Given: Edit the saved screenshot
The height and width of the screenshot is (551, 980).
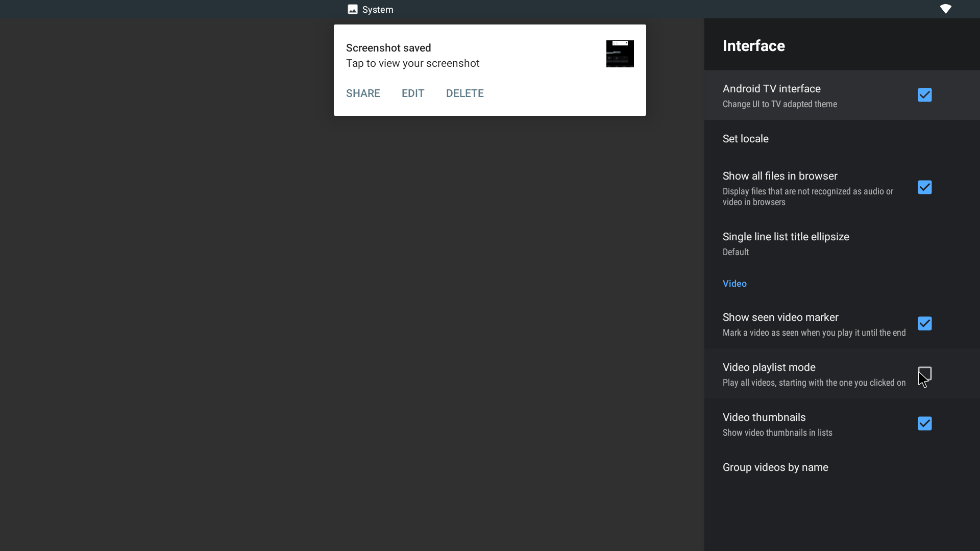Looking at the screenshot, I should point(412,93).
